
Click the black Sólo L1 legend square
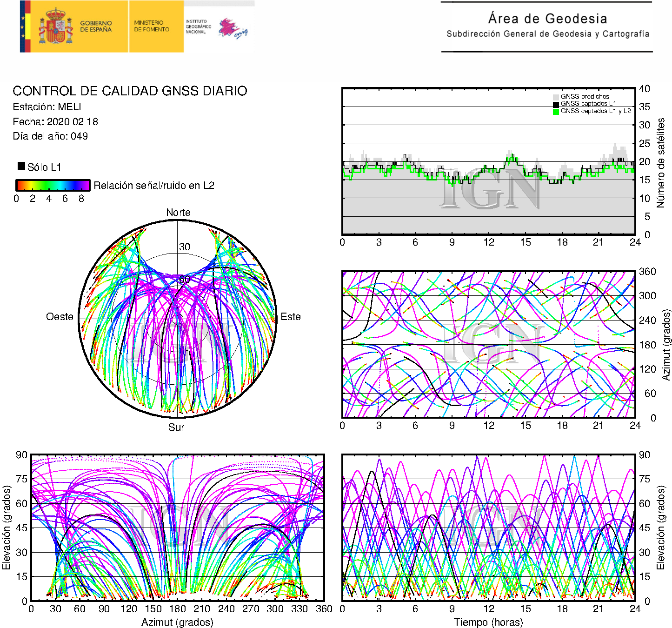(21, 166)
